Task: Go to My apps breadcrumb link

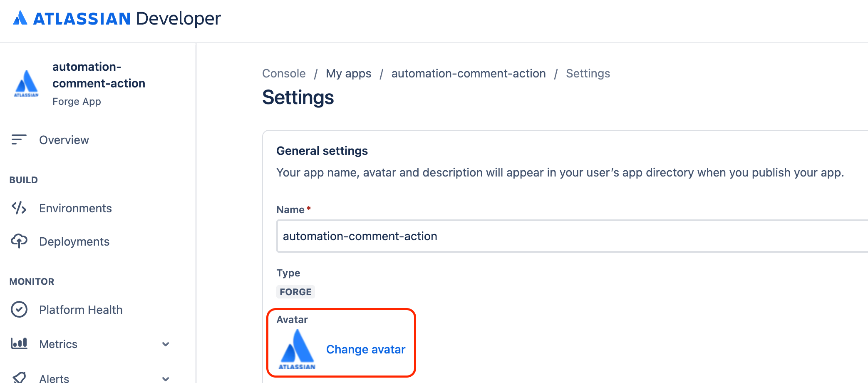Action: pos(348,74)
